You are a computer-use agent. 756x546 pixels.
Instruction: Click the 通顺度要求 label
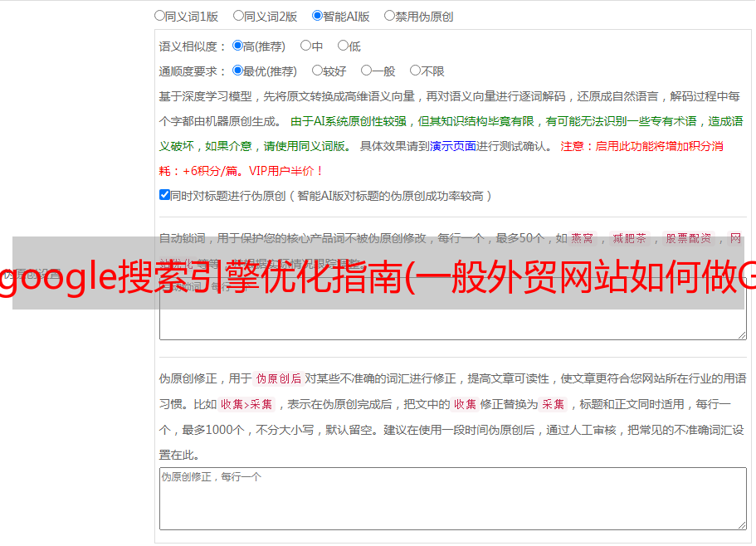(x=188, y=72)
